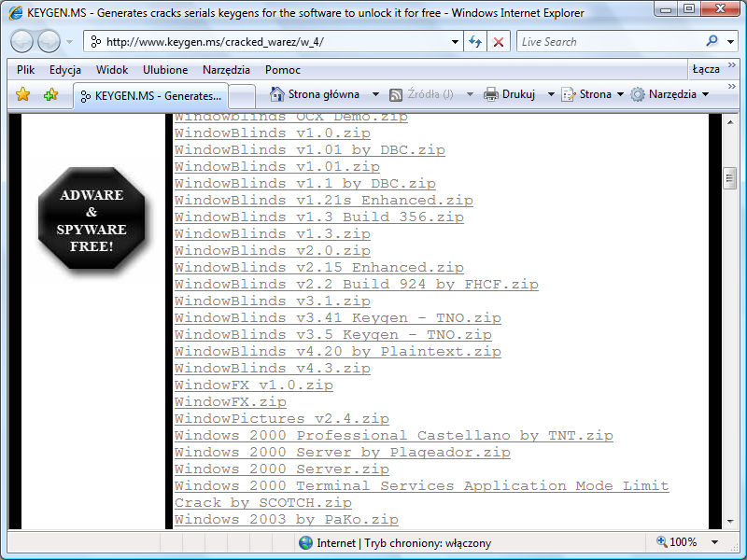Click the Łącza links bar label

706,69
